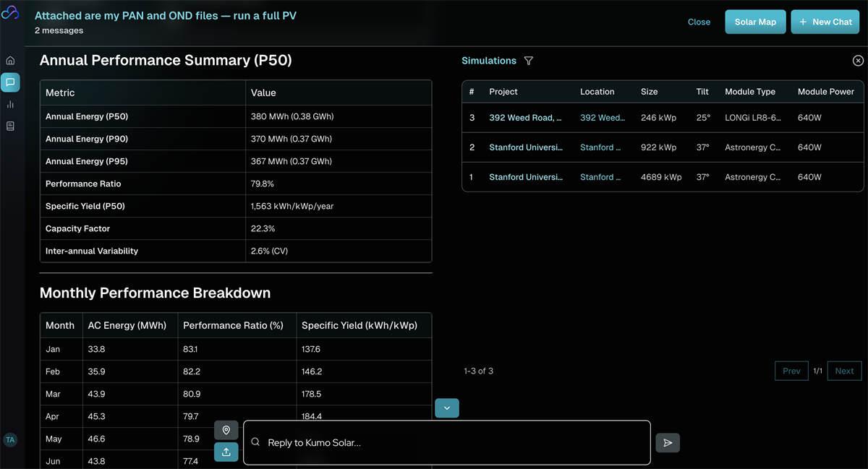The height and width of the screenshot is (469, 868).
Task: Open Stanford location link in row 1
Action: pyautogui.click(x=600, y=177)
